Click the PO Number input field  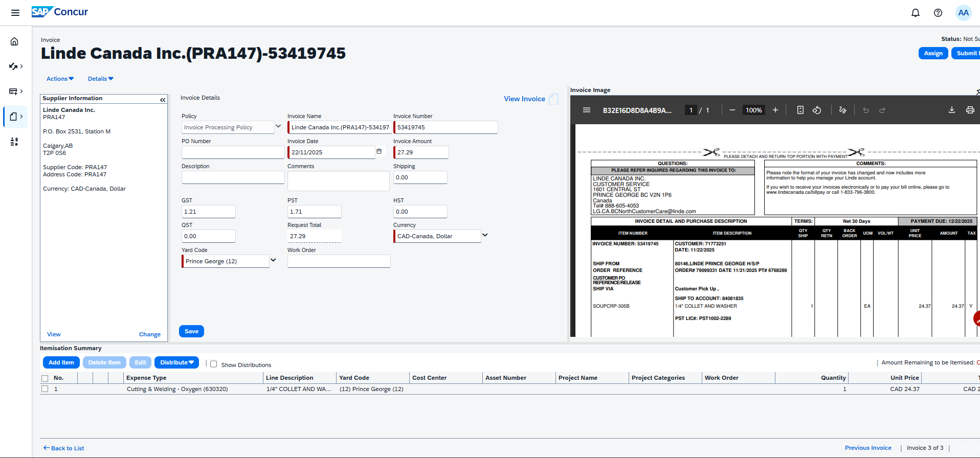click(233, 152)
